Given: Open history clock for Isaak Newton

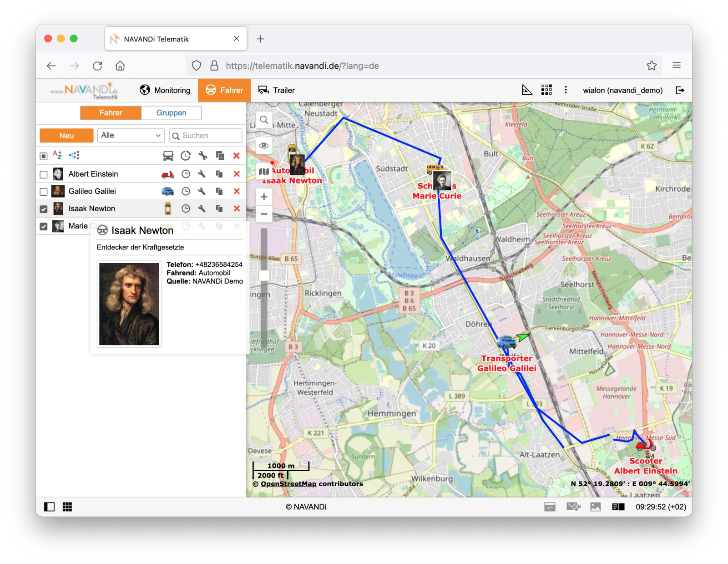Looking at the screenshot, I should [x=186, y=208].
